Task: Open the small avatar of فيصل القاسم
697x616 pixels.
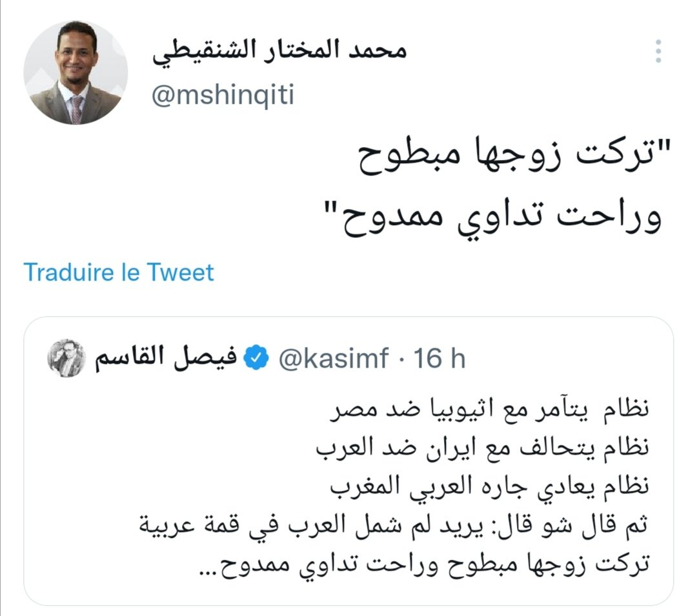Action: [x=66, y=357]
